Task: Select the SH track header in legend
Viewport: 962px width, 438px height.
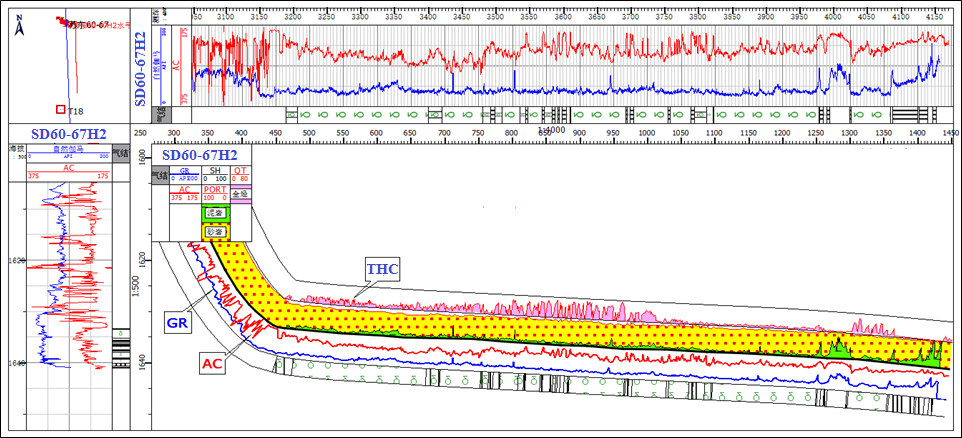Action: click(215, 174)
